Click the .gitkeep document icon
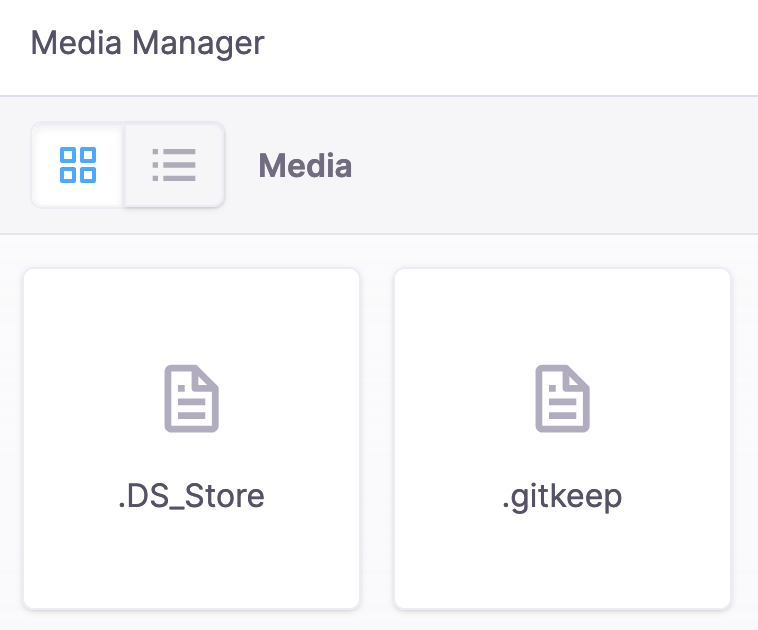Screen dimensions: 758x630 point(562,398)
